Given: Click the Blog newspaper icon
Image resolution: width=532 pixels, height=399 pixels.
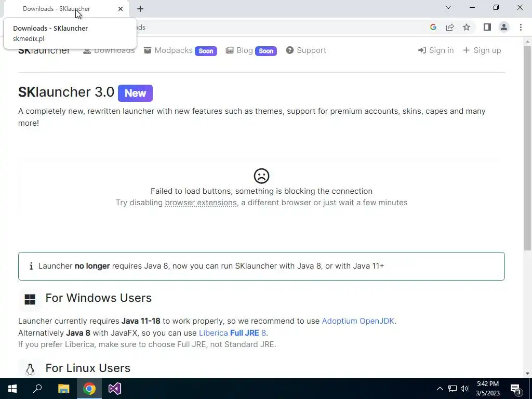Looking at the screenshot, I should pyautogui.click(x=229, y=50).
